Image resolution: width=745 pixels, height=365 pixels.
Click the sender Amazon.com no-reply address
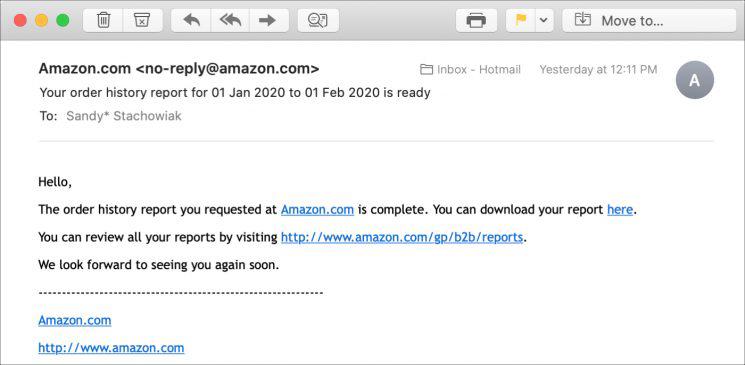pos(179,69)
